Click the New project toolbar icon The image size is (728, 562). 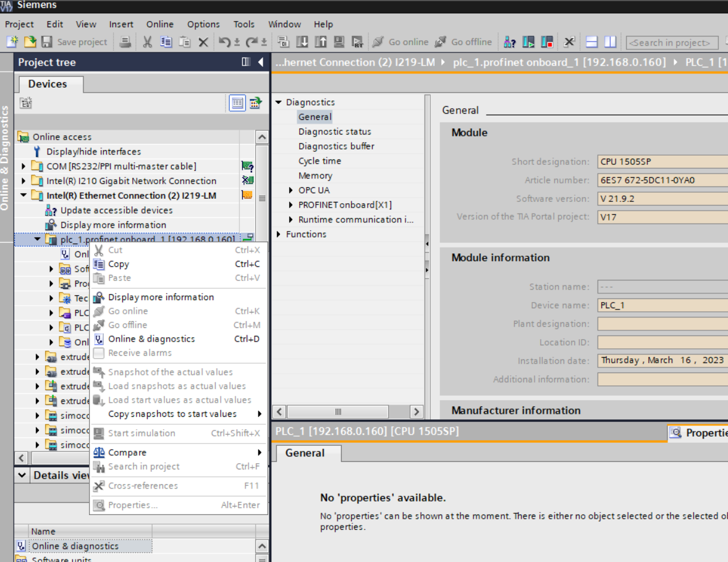12,42
